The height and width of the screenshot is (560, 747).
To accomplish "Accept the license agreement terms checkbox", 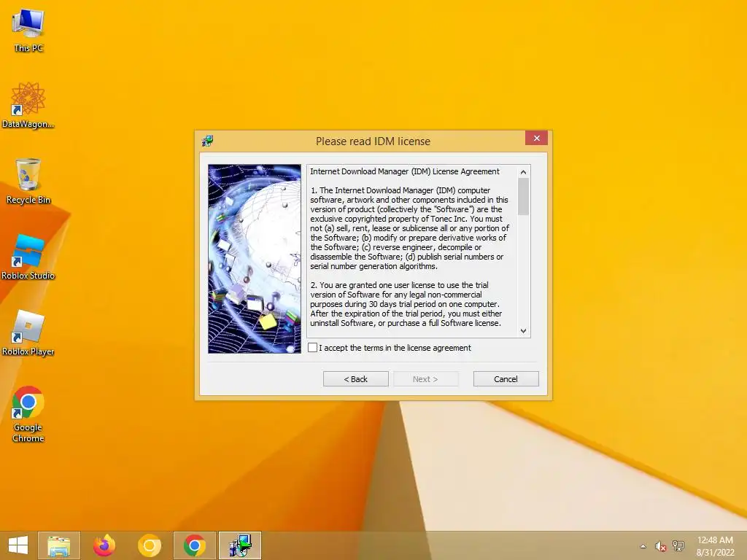I will click(312, 348).
